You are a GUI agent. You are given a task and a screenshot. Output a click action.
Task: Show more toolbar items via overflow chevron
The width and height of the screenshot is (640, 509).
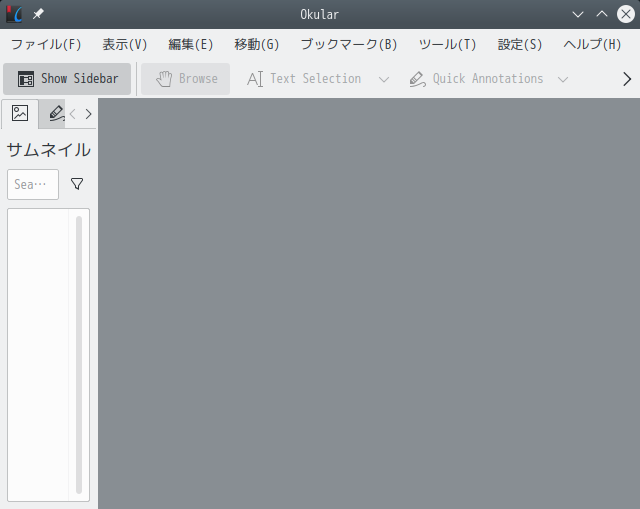627,79
